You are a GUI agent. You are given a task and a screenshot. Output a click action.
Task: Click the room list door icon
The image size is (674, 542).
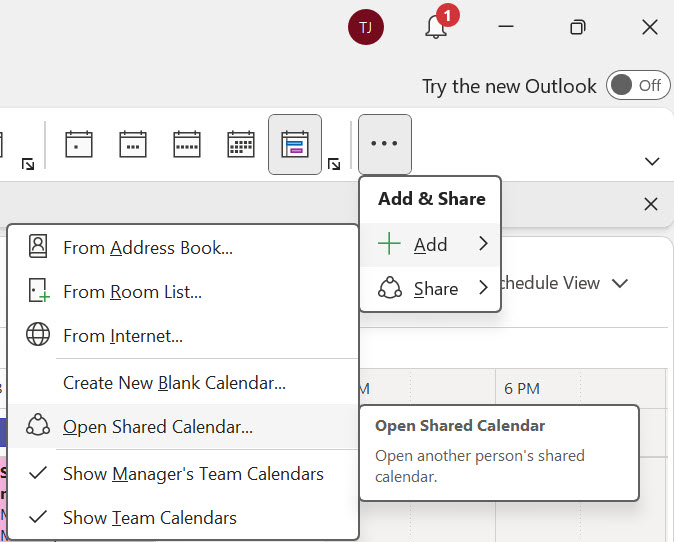[38, 290]
